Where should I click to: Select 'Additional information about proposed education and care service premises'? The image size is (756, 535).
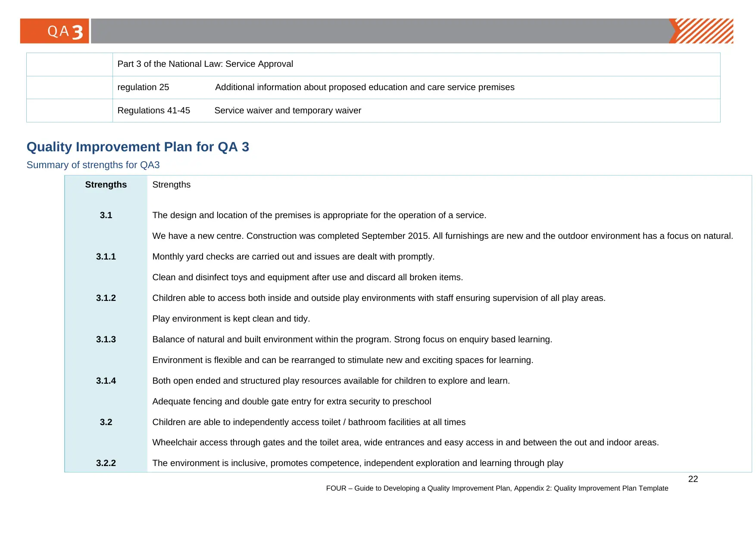click(x=365, y=88)
